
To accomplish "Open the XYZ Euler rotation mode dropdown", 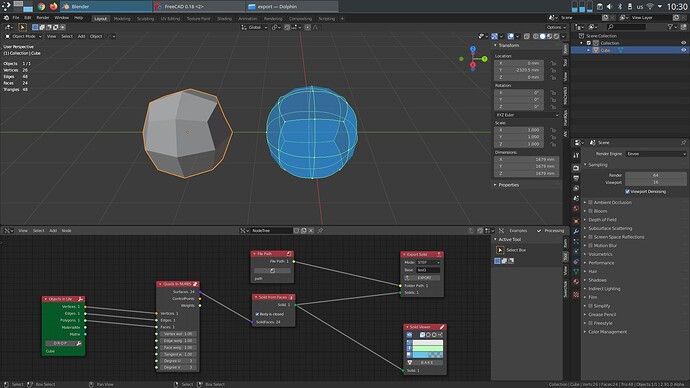I will [x=527, y=115].
